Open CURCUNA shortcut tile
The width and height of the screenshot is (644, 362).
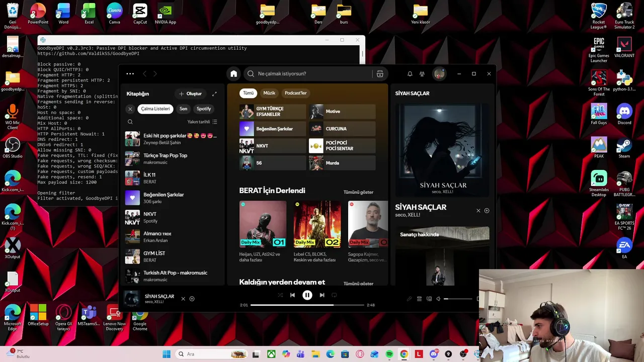click(x=342, y=129)
